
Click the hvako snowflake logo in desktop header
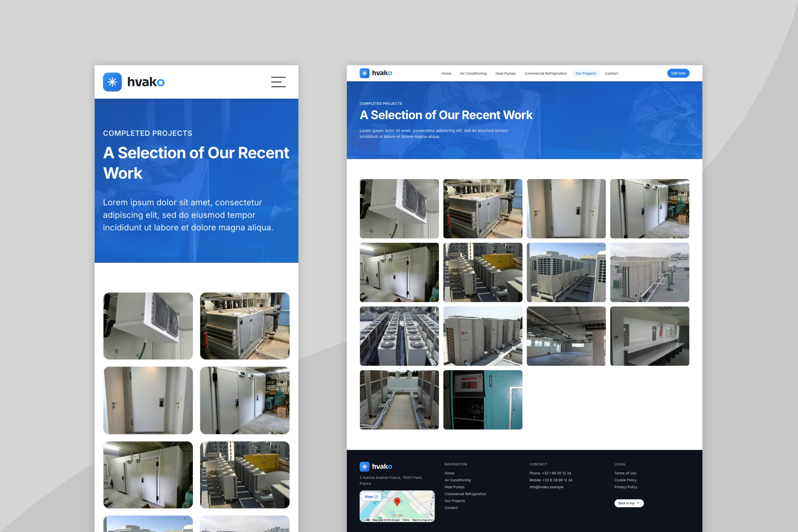[x=364, y=73]
